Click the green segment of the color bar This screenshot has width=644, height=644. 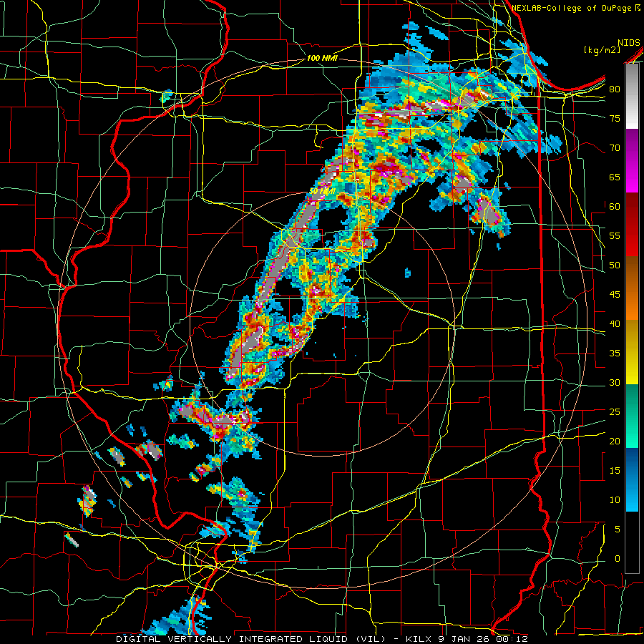click(632, 416)
